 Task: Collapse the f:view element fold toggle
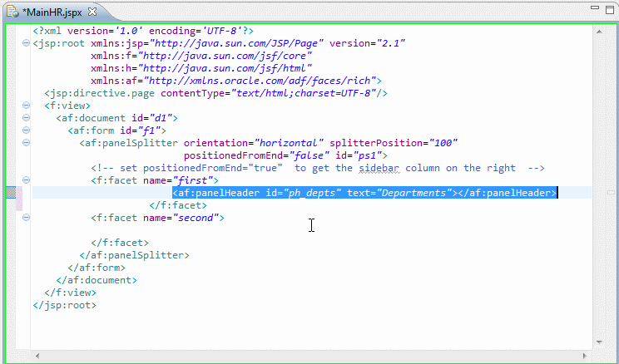pos(26,106)
